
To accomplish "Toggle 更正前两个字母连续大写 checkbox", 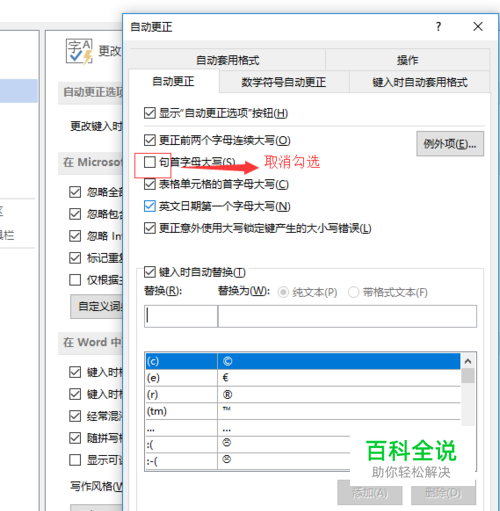I will point(150,140).
